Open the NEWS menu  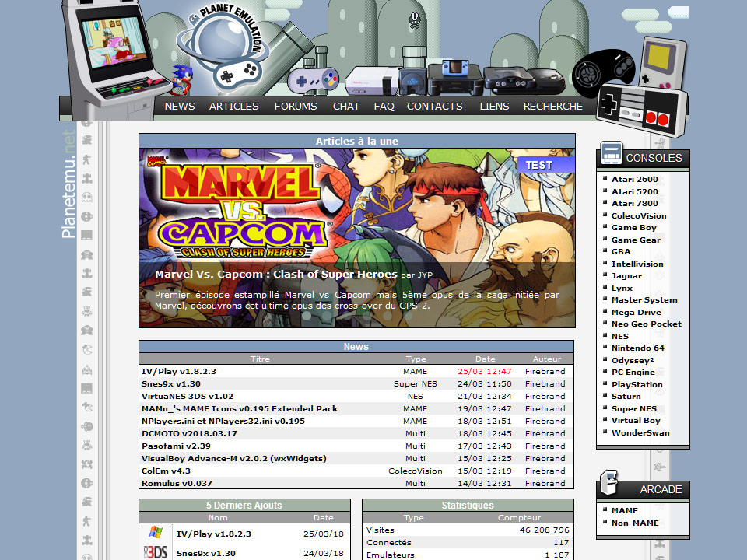pyautogui.click(x=180, y=107)
